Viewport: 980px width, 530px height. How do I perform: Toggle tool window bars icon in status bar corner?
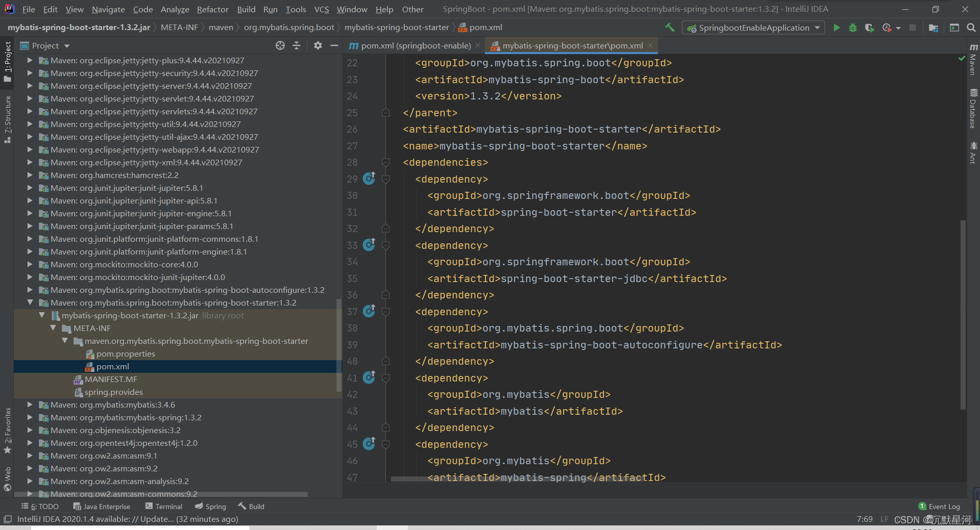click(7, 519)
